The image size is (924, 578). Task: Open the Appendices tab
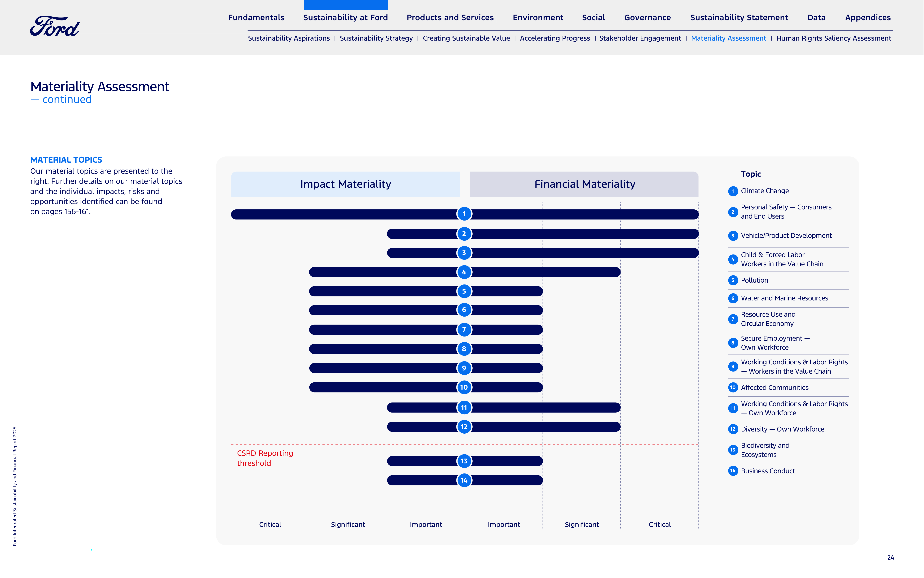pos(868,18)
